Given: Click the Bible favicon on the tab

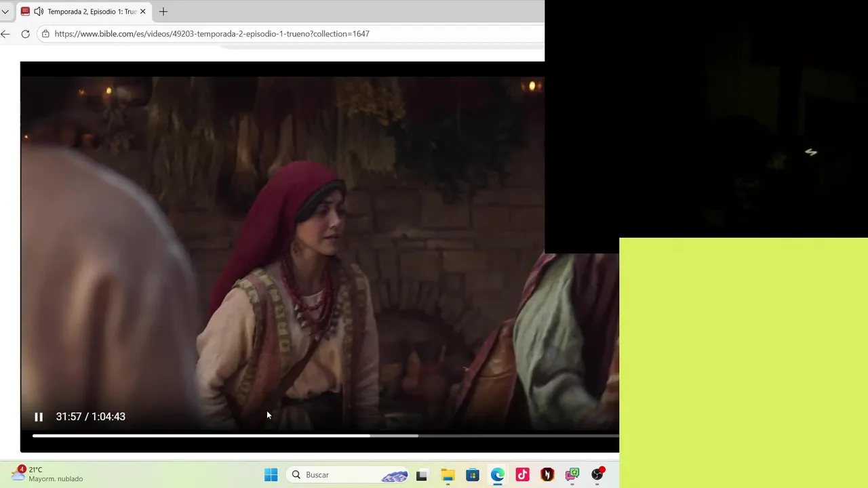Looking at the screenshot, I should [25, 12].
